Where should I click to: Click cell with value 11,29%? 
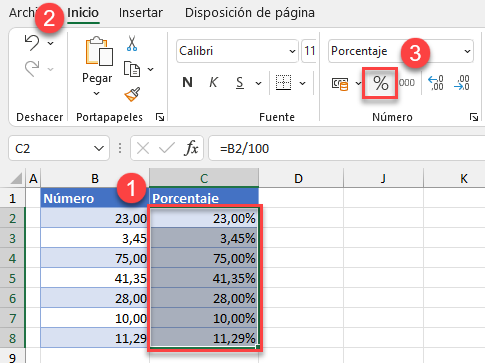click(204, 338)
